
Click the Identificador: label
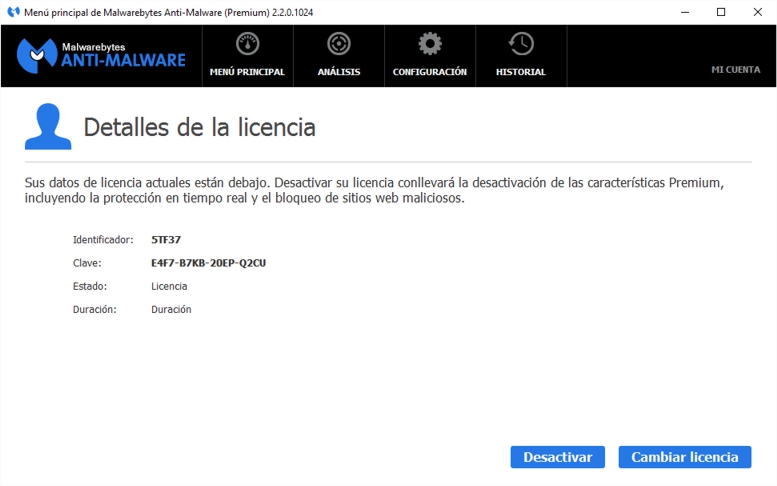(103, 240)
